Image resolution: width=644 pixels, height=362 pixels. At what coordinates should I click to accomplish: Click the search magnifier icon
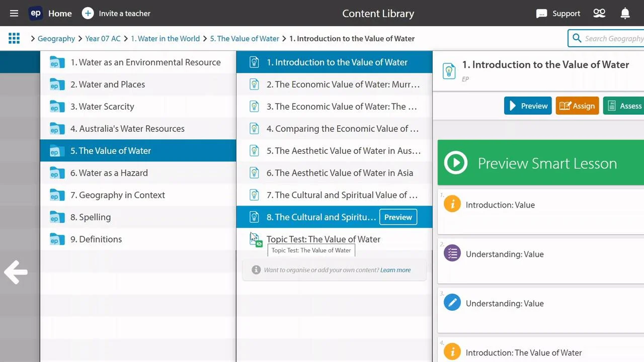pos(576,38)
